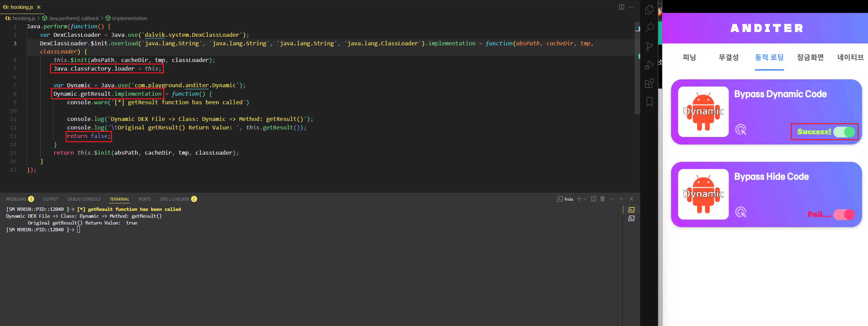Toggle the Bypass Hide Code Fail switch
This screenshot has width=868, height=326.
(x=844, y=214)
